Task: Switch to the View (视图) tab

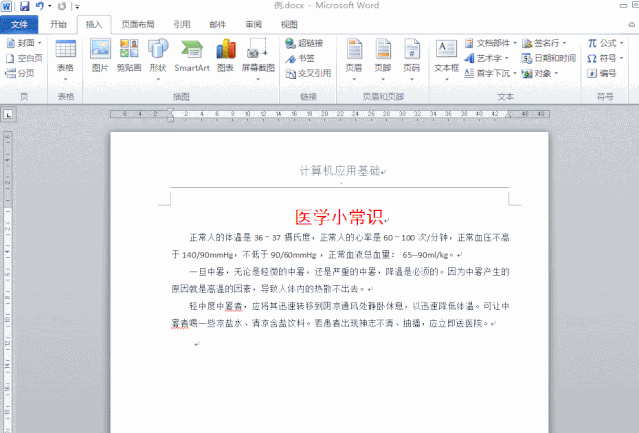Action: 289,24
